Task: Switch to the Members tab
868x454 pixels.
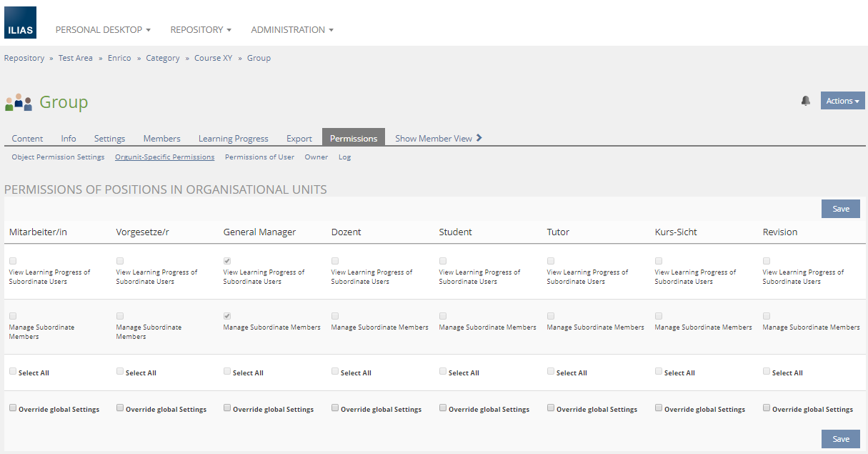Action: pos(161,139)
